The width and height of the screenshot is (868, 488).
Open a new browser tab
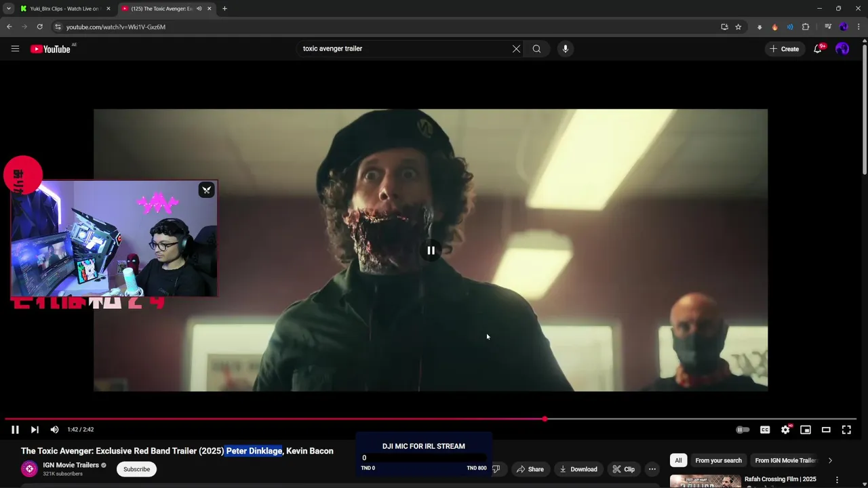[224, 9]
